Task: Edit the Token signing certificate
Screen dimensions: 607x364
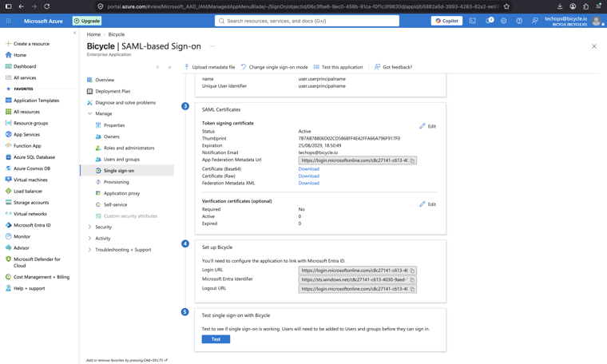Action: [428, 126]
